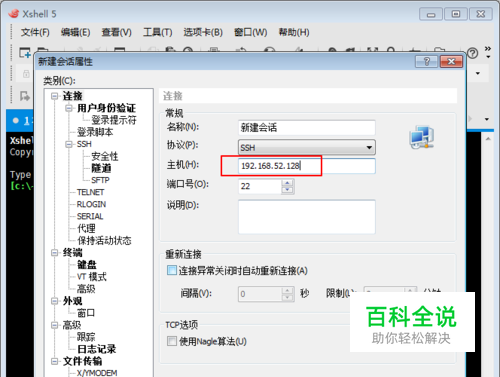500x377 pixels.
Task: Select 登录脚本 in the category tree
Action: tap(95, 132)
